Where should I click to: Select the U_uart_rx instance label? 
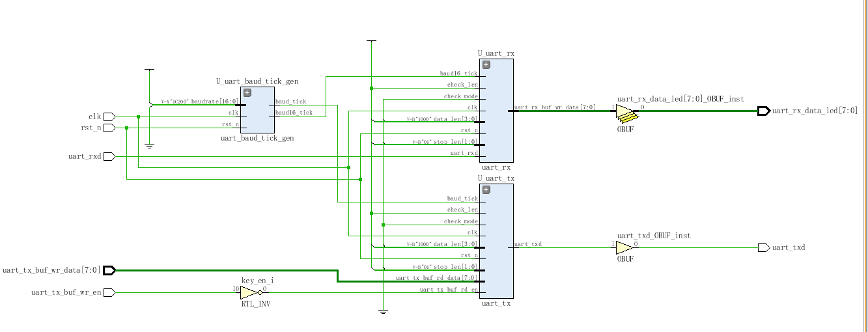pos(496,53)
